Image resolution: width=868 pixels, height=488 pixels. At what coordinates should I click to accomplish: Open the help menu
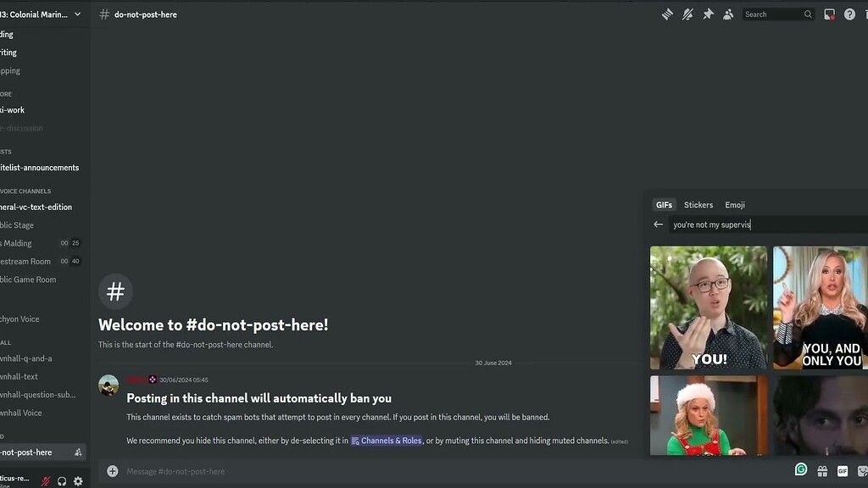tap(849, 14)
